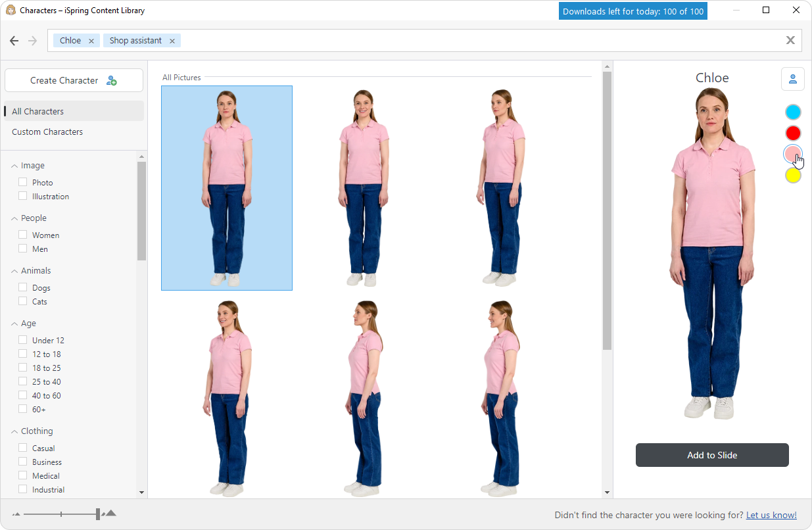
Task: Open the Custom Characters section
Action: (47, 132)
